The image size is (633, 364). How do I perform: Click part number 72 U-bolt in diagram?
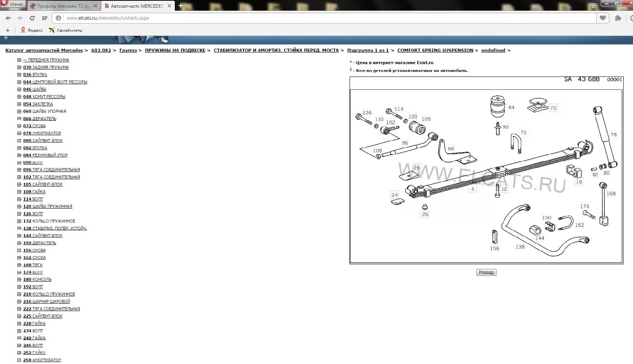click(523, 132)
